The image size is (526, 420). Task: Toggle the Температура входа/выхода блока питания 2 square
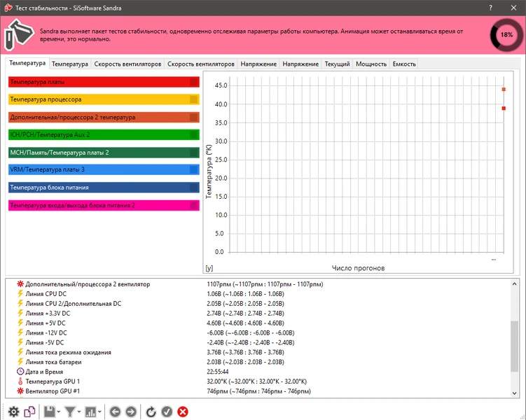tap(194, 206)
